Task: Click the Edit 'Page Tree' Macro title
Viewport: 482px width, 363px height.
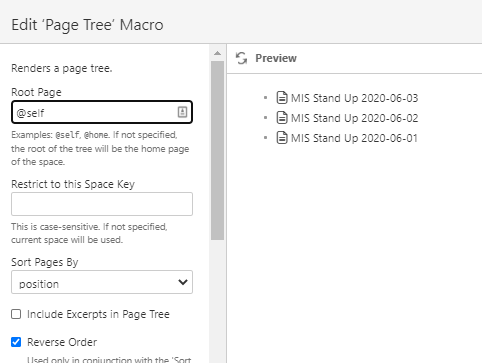Action: (87, 25)
